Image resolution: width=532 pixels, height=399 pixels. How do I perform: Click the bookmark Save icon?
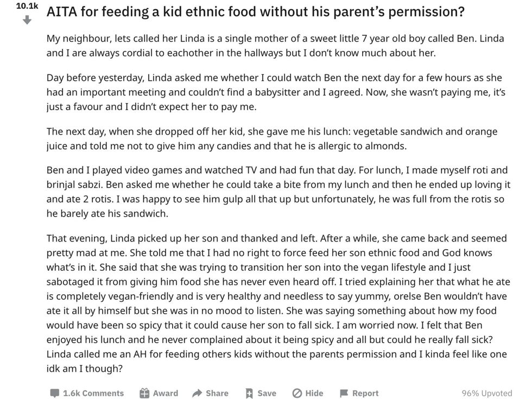tap(249, 393)
